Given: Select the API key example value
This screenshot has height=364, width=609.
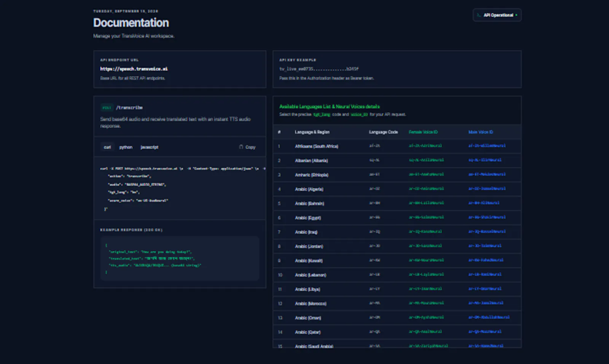Looking at the screenshot, I should pos(319,69).
